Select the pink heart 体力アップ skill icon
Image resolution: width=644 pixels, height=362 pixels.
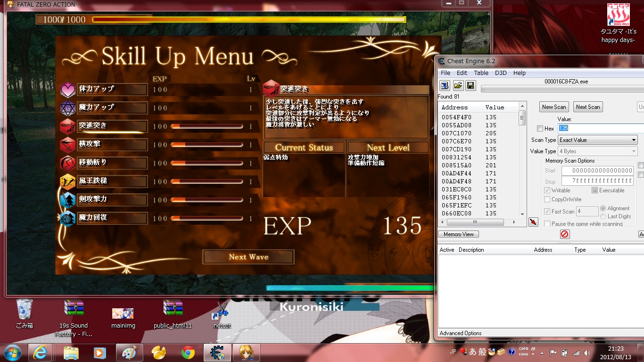(x=68, y=90)
